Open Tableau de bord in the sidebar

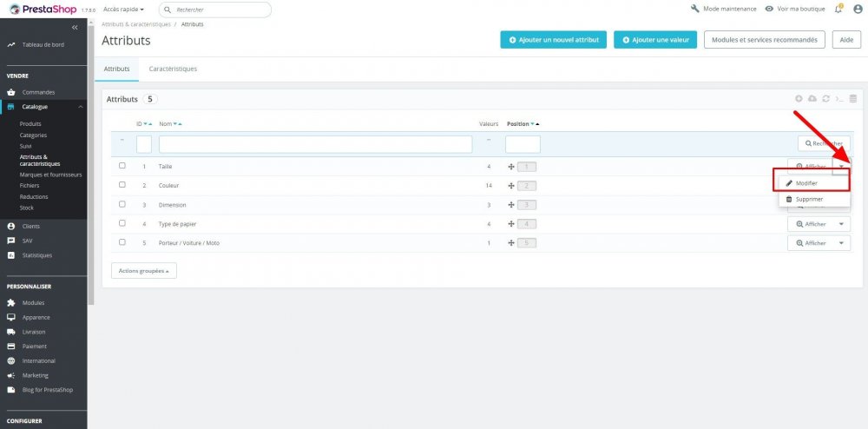[43, 45]
